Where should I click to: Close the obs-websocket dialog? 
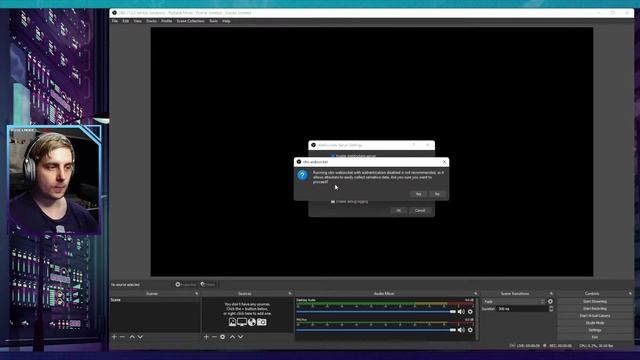click(x=444, y=162)
